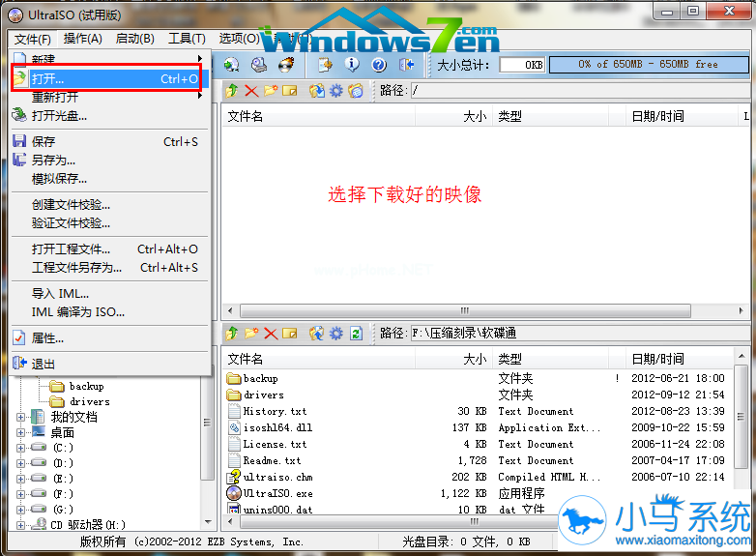Select 退出 menu entry

click(109, 365)
